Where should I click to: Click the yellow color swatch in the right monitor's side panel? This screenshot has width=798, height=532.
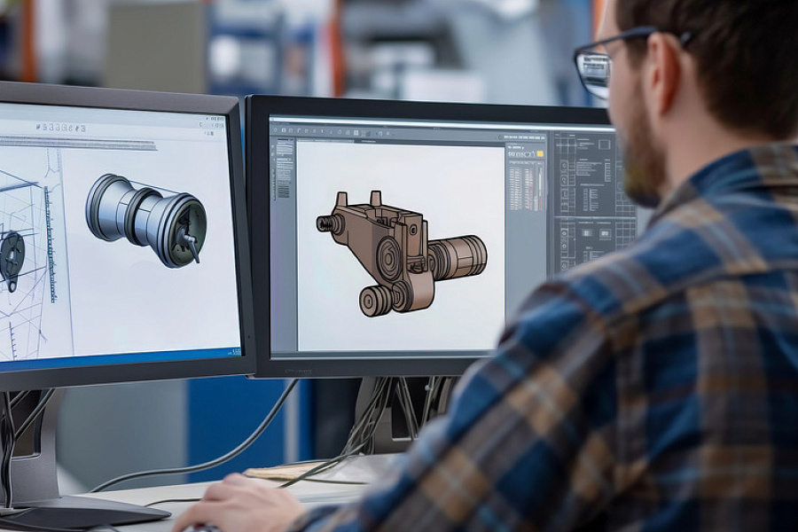point(541,153)
